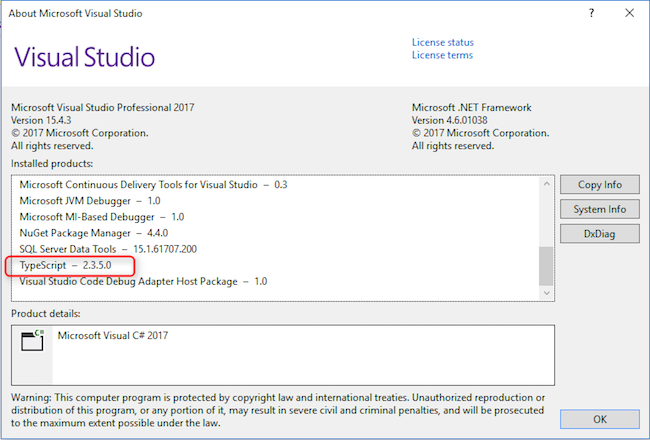Select Microsoft MI-Based Debugger in the list

(102, 217)
